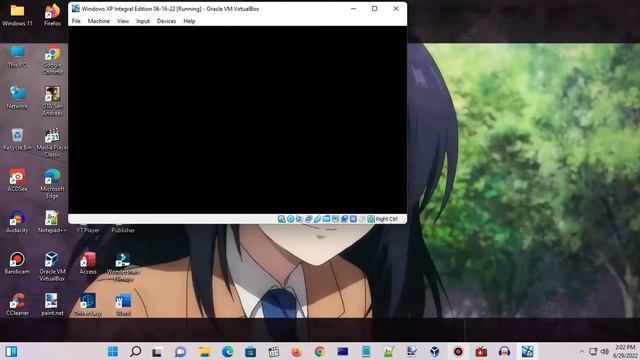Open the Machine menu
Screen dimensions: 640x360
pyautogui.click(x=98, y=21)
